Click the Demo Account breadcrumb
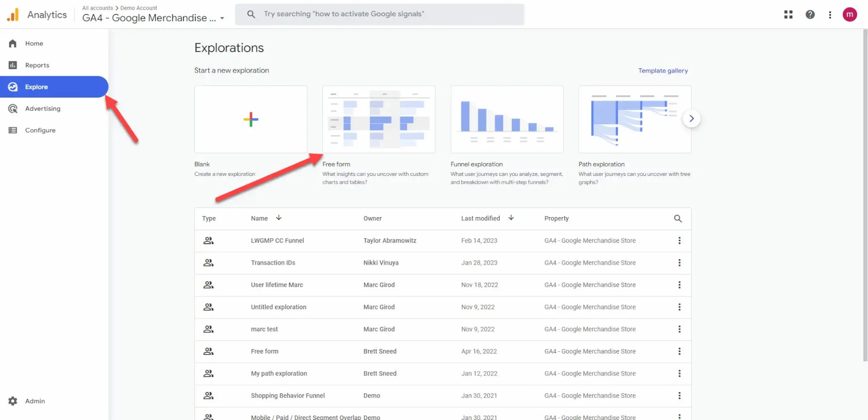The image size is (868, 420). [139, 8]
